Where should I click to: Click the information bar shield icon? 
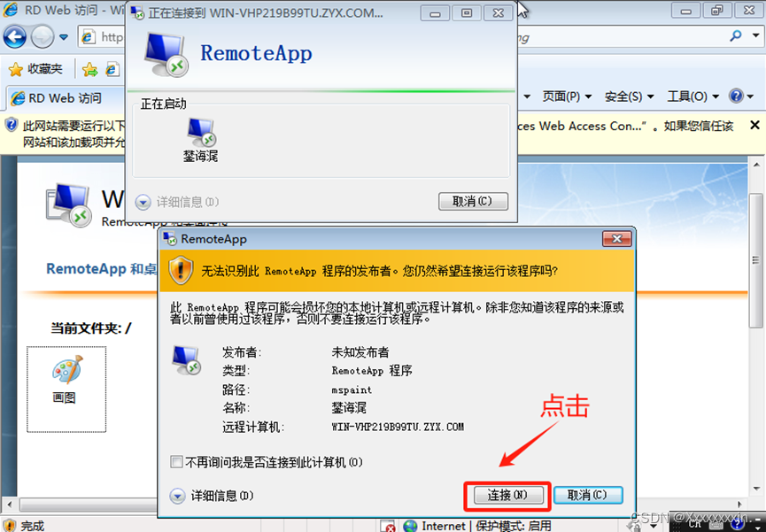click(12, 125)
